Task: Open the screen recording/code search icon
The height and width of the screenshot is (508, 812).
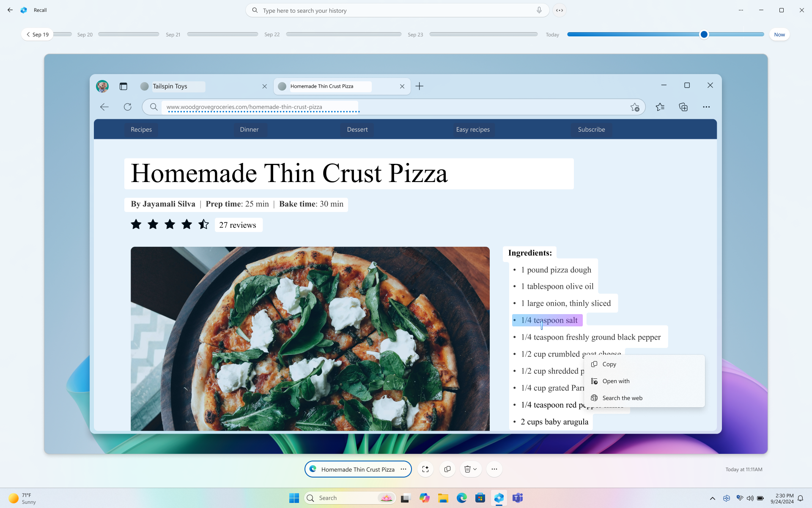Action: (x=560, y=10)
